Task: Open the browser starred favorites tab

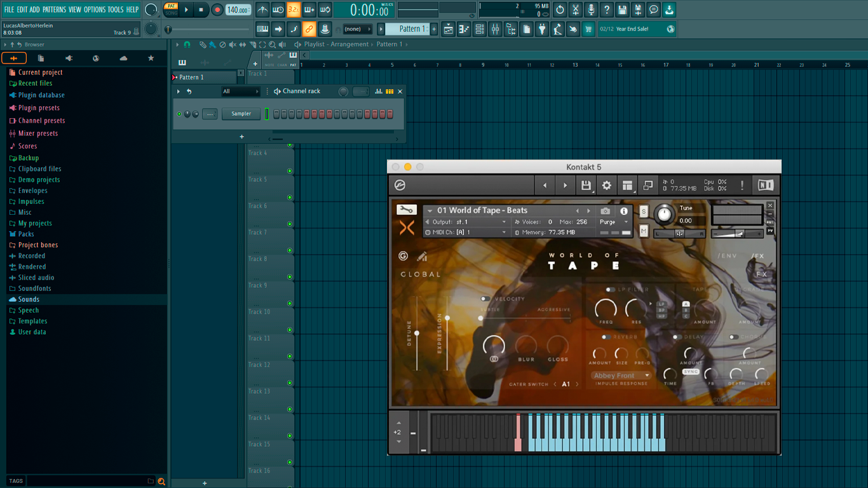Action: (x=151, y=58)
